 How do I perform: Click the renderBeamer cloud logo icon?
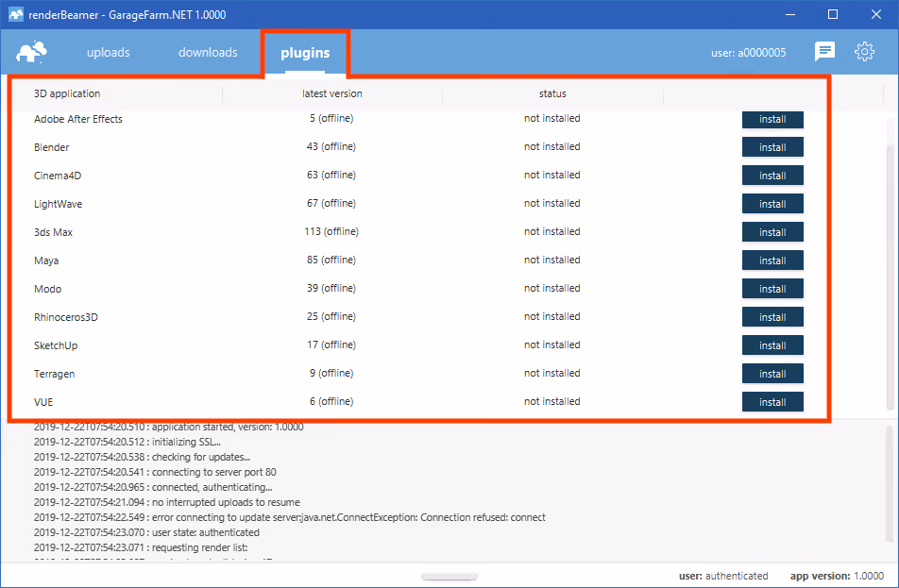pyautogui.click(x=31, y=52)
